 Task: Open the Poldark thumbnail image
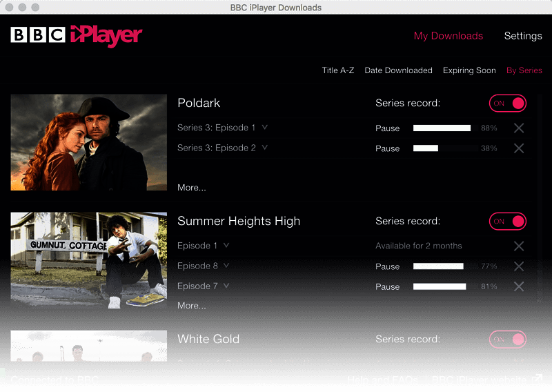89,142
